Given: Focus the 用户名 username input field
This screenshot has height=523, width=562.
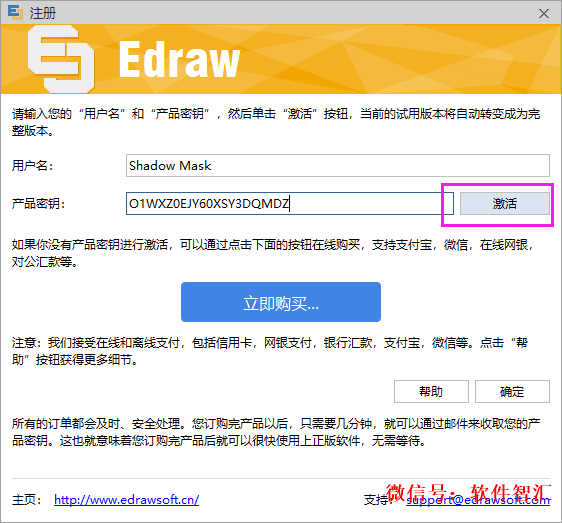Looking at the screenshot, I should pyautogui.click(x=338, y=165).
